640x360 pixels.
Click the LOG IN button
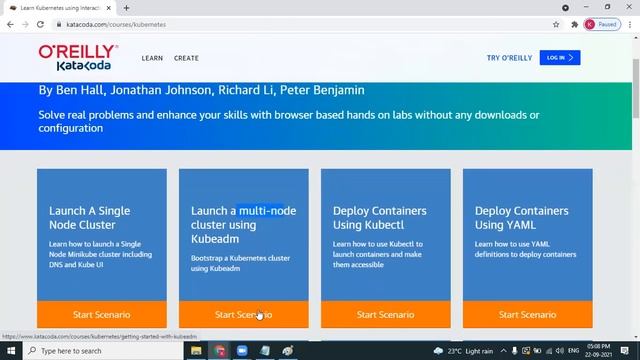click(x=560, y=58)
